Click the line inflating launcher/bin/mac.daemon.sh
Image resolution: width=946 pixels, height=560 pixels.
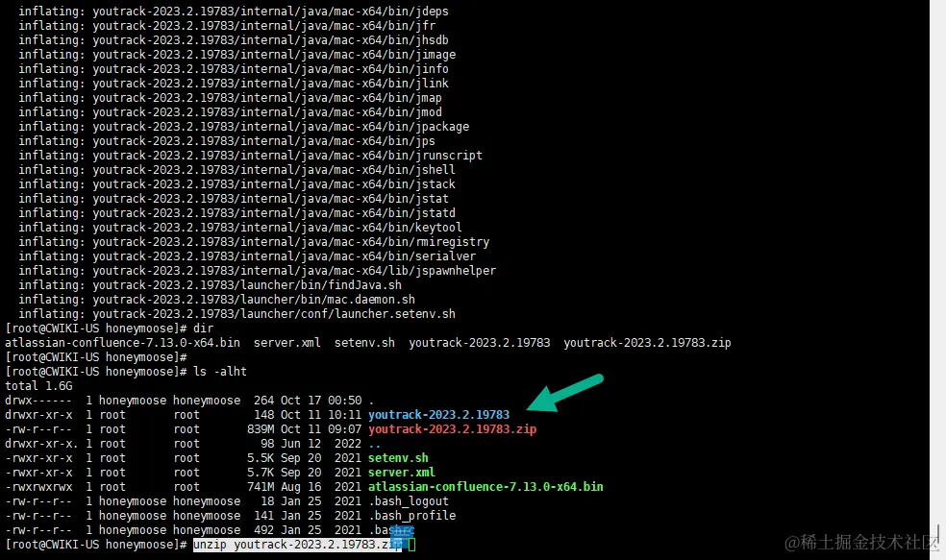[x=216, y=300]
